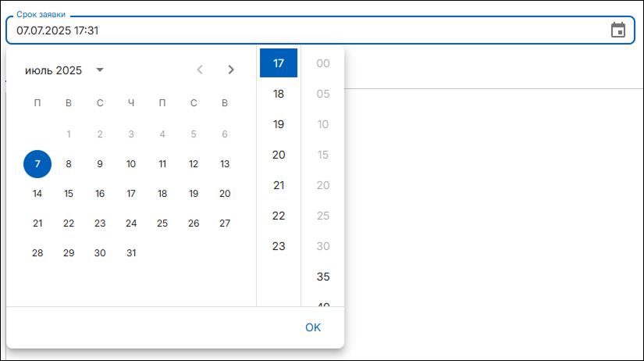Pick hour 23 in hours list

point(279,246)
